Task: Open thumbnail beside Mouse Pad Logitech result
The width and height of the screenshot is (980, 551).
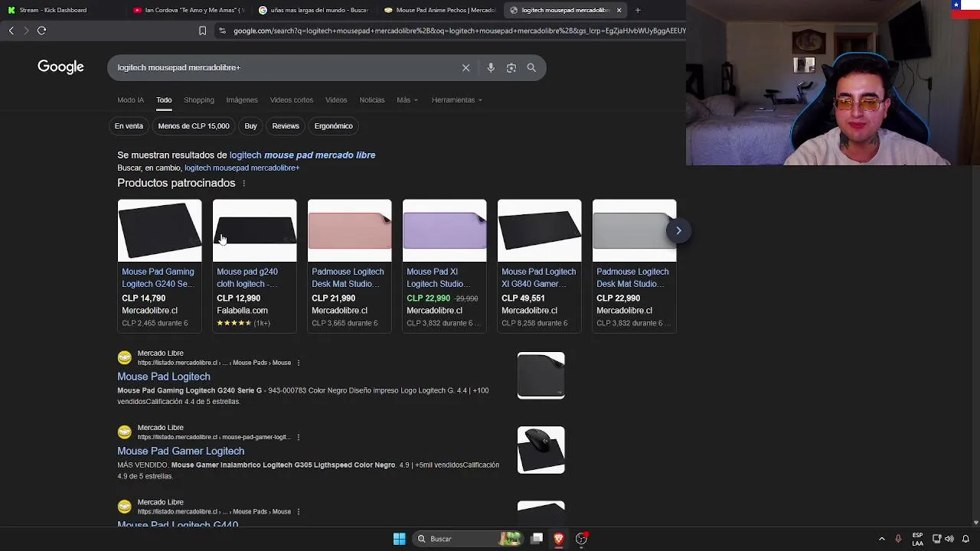Action: tap(541, 376)
